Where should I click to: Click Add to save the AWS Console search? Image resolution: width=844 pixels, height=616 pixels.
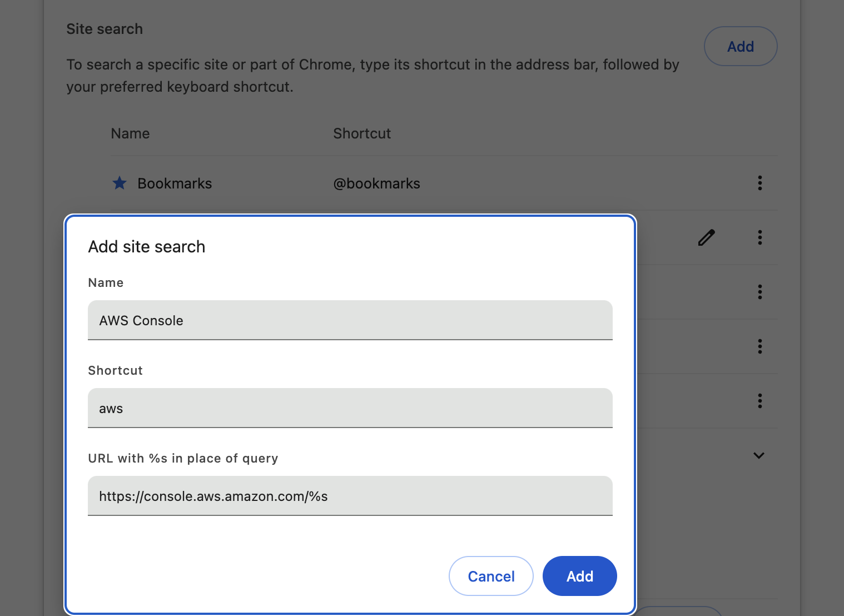click(579, 576)
